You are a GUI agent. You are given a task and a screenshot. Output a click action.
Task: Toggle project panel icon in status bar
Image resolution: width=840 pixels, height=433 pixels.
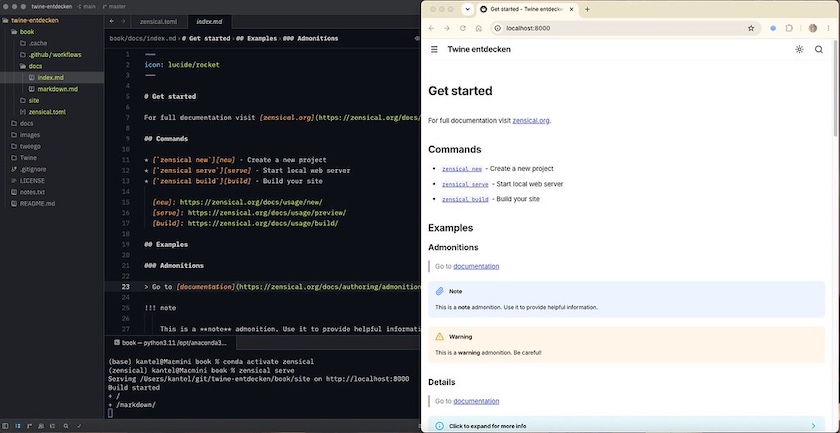click(x=18, y=426)
